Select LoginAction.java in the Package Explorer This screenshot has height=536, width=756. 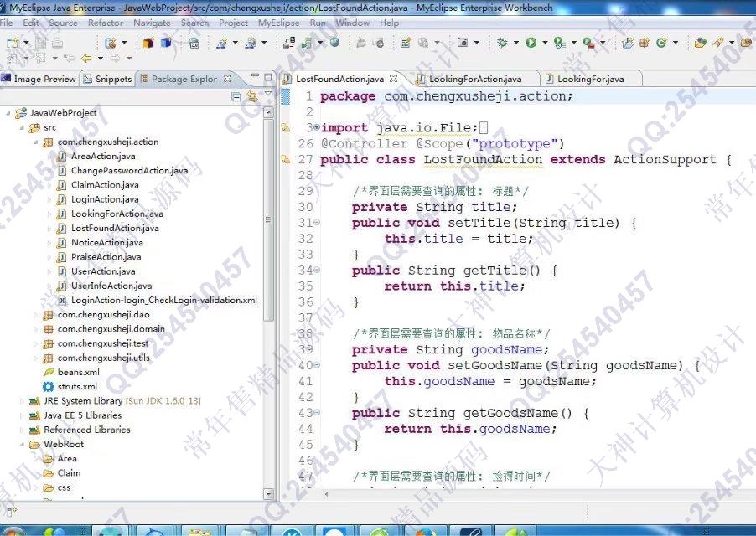point(105,199)
